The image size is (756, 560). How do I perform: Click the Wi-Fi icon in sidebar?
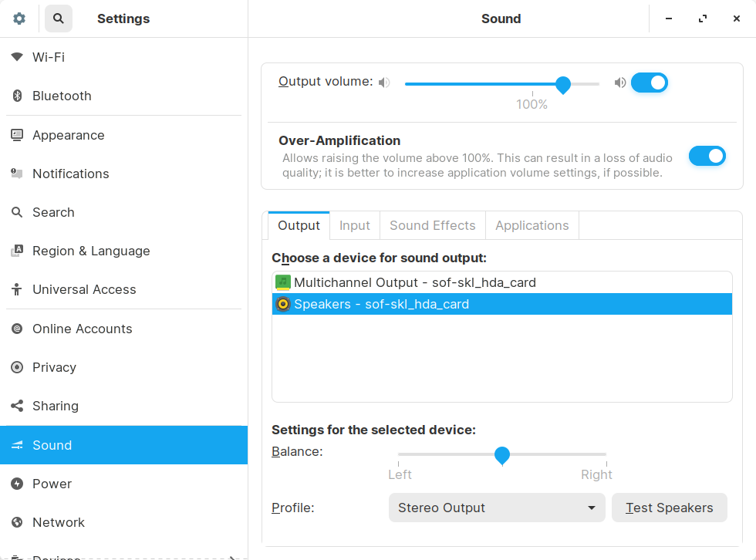[x=17, y=57]
